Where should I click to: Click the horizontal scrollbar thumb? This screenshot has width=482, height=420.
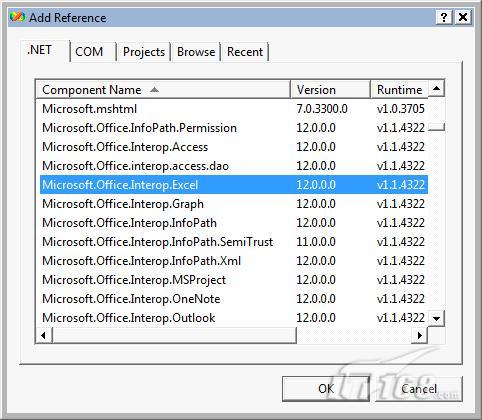click(174, 335)
